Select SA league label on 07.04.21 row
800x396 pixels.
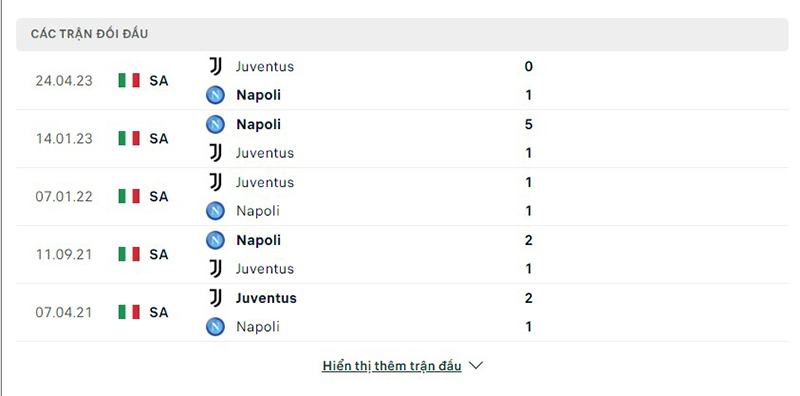pyautogui.click(x=159, y=312)
